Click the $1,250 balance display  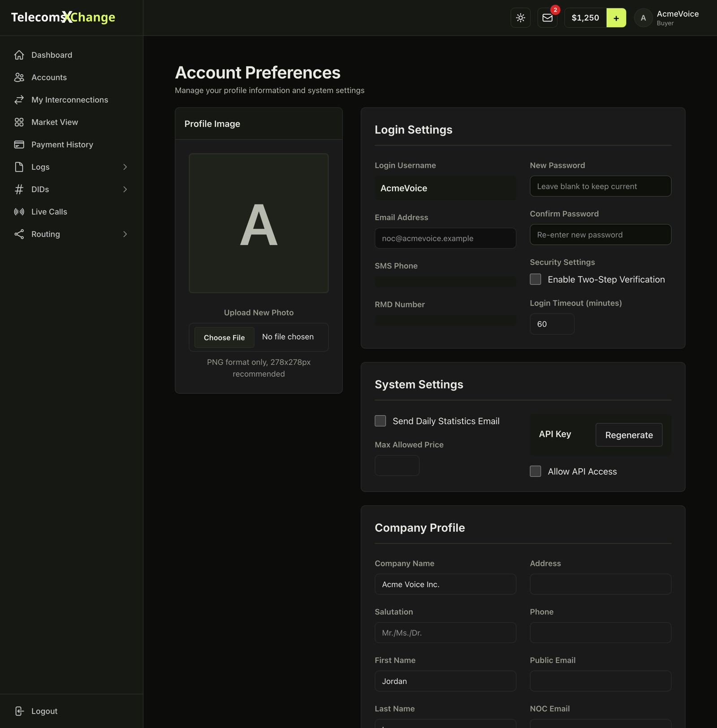tap(585, 18)
